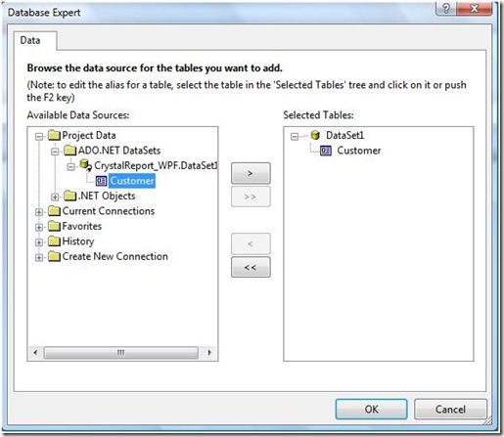Expand the History node

click(x=39, y=242)
